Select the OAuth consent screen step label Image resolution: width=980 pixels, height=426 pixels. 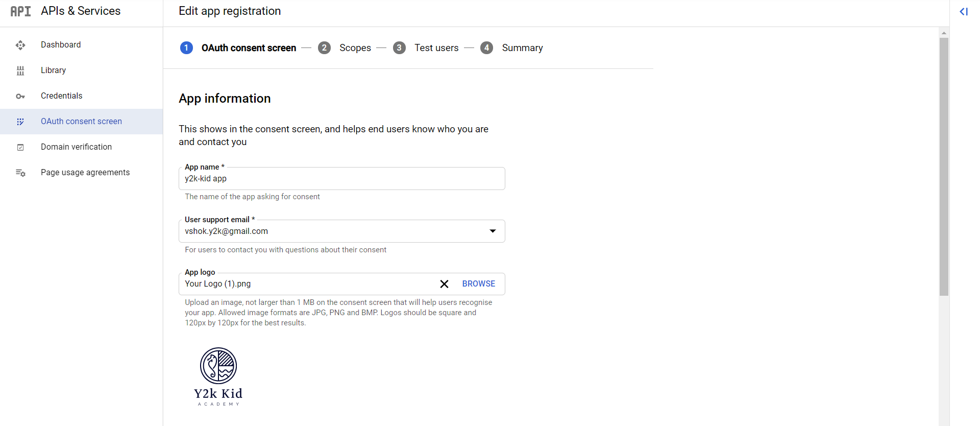point(249,48)
